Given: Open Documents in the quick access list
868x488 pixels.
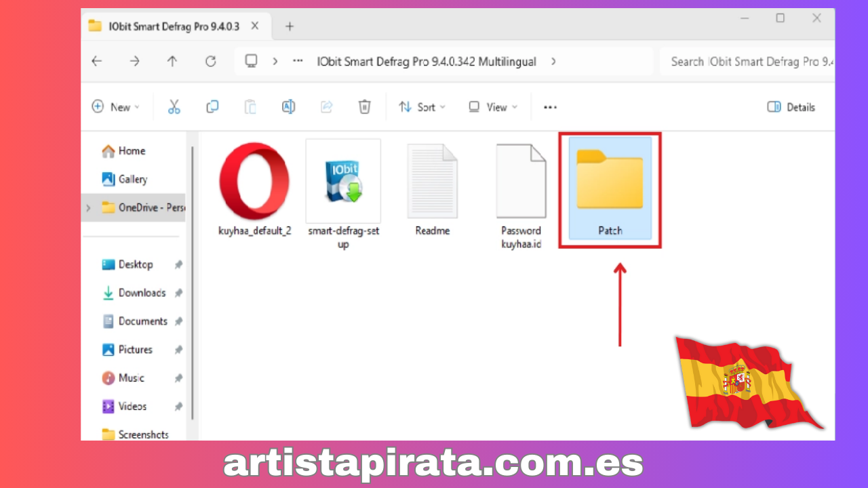Looking at the screenshot, I should 134,321.
